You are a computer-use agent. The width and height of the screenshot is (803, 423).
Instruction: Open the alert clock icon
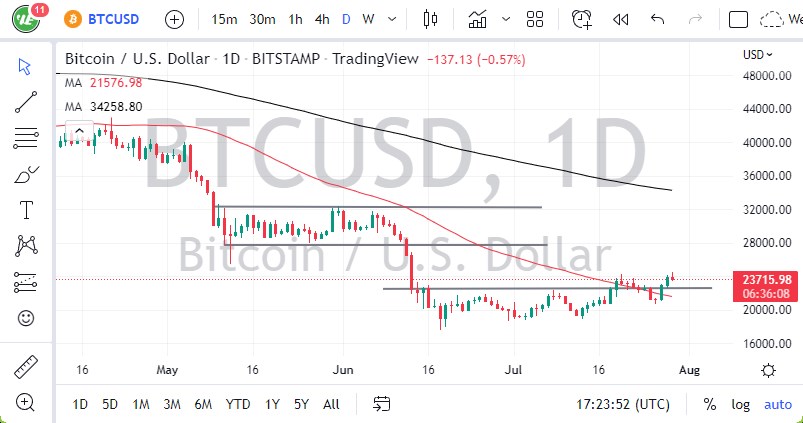coord(582,19)
